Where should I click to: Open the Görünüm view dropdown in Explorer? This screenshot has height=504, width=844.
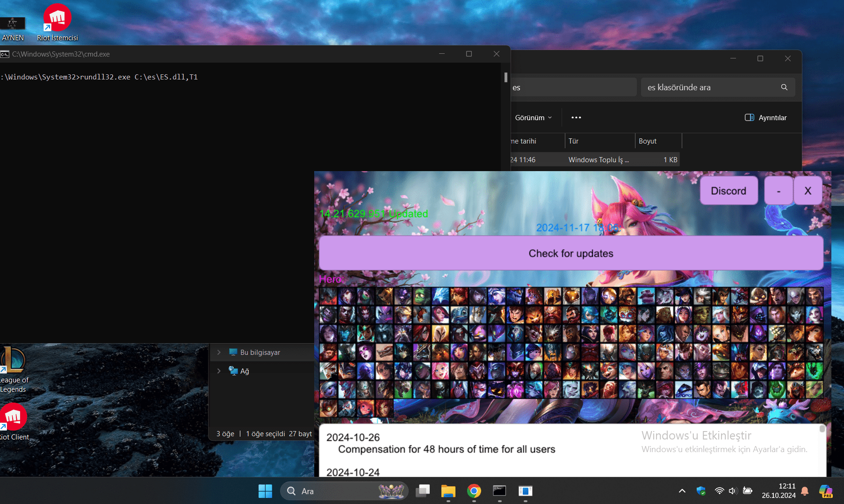click(533, 117)
